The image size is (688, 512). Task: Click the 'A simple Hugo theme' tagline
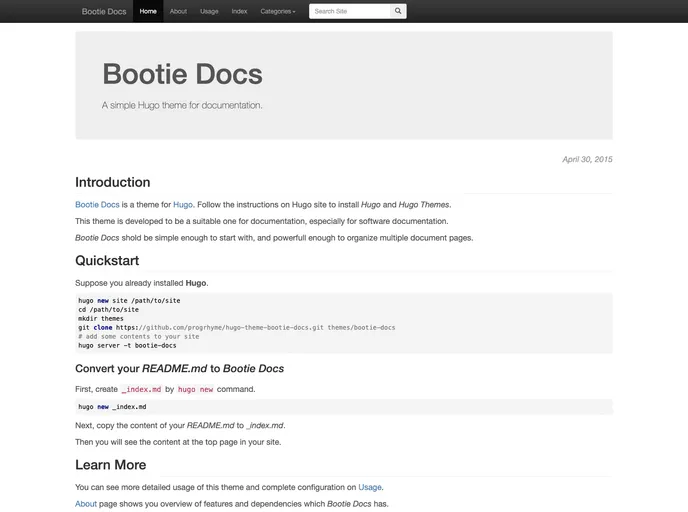coord(182,105)
